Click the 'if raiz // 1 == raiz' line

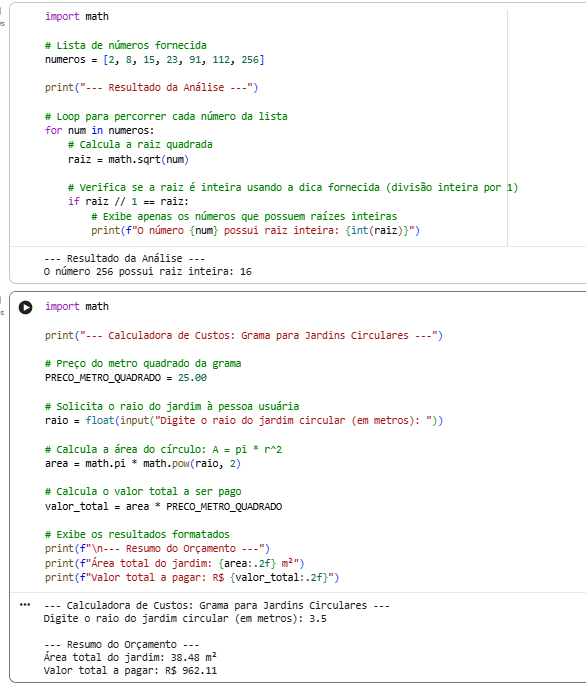click(x=129, y=202)
